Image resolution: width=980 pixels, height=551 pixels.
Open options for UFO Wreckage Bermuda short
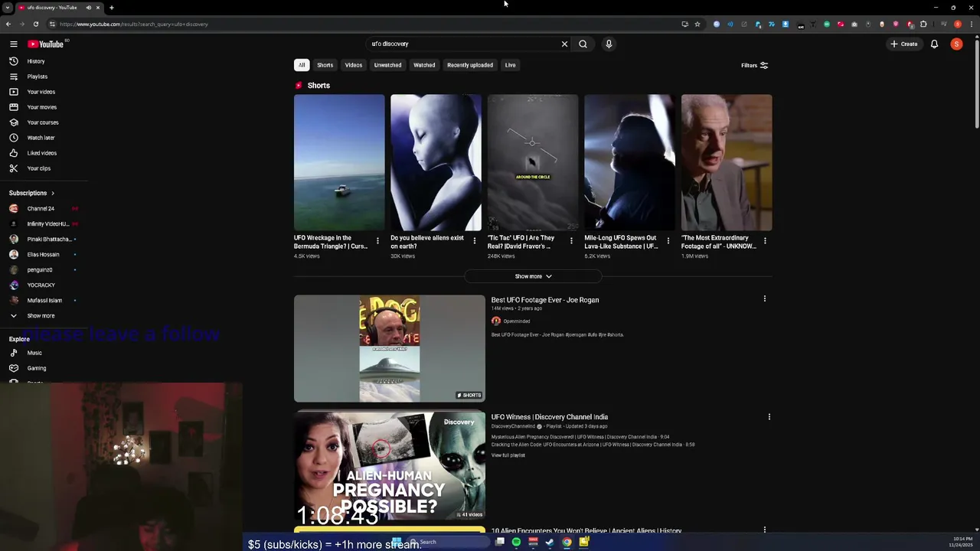click(377, 241)
